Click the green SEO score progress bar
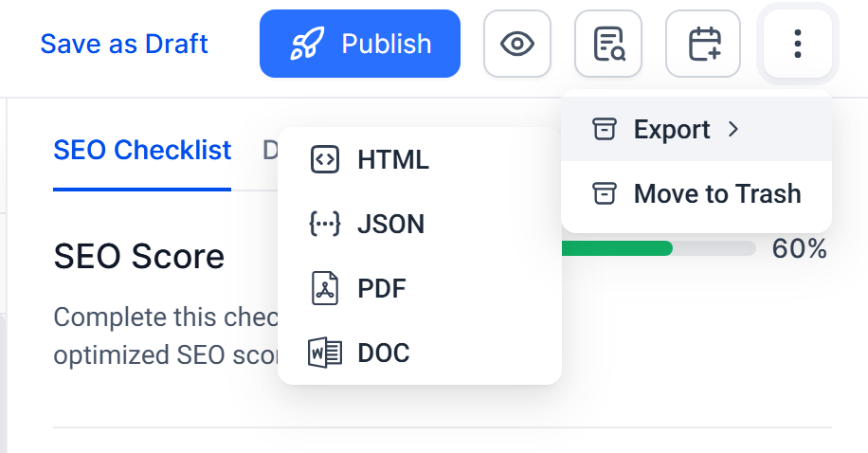 point(617,248)
